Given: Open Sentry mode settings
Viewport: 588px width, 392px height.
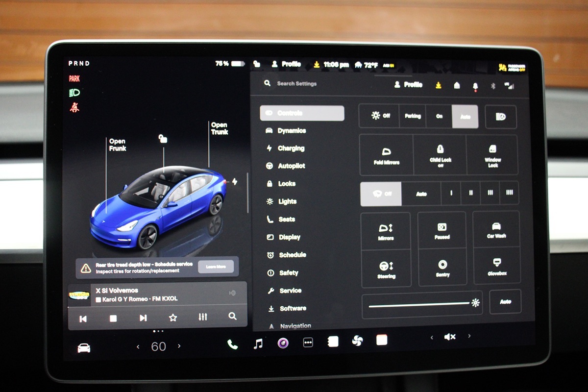Looking at the screenshot, I should pyautogui.click(x=442, y=268).
